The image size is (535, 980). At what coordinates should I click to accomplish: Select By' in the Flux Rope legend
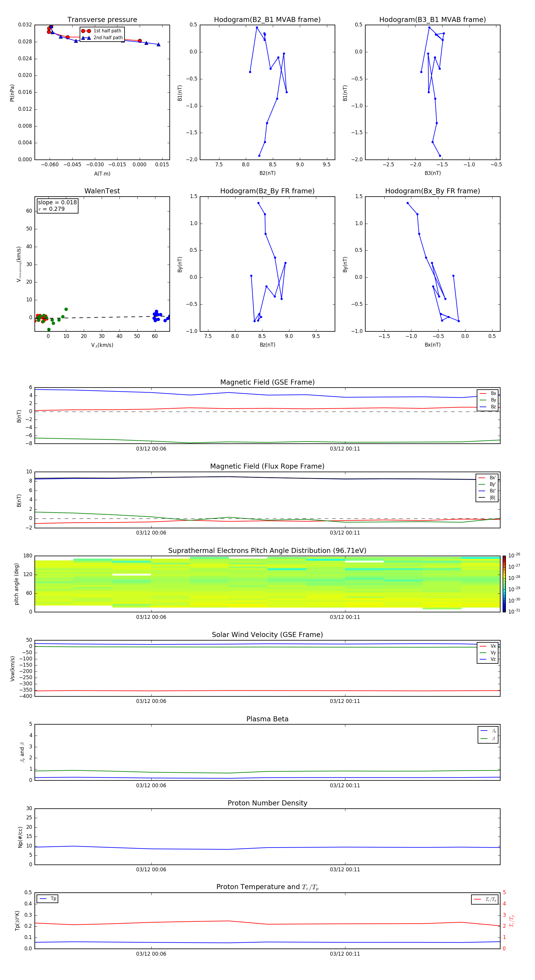pos(487,484)
